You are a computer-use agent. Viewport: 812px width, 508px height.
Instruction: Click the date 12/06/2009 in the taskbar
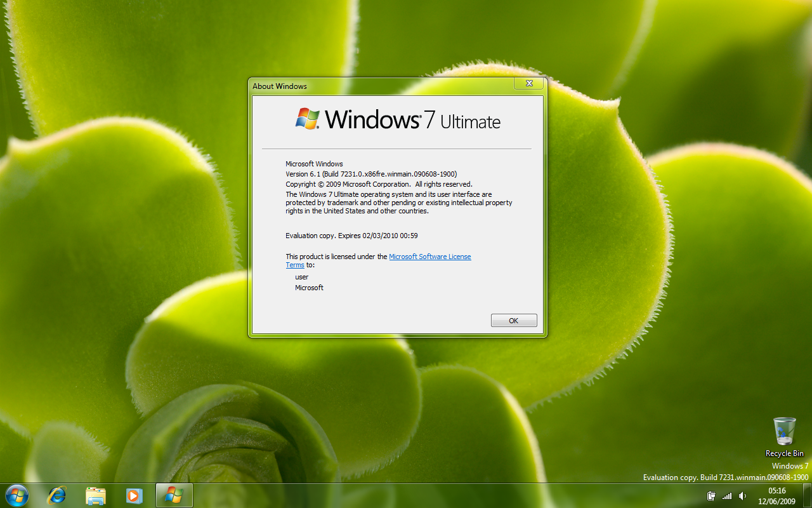tap(777, 501)
